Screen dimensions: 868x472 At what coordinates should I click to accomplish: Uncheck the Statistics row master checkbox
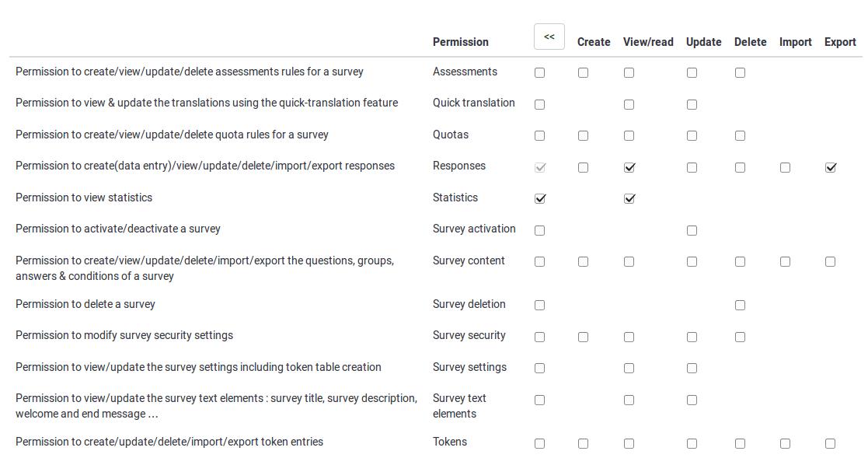point(540,198)
